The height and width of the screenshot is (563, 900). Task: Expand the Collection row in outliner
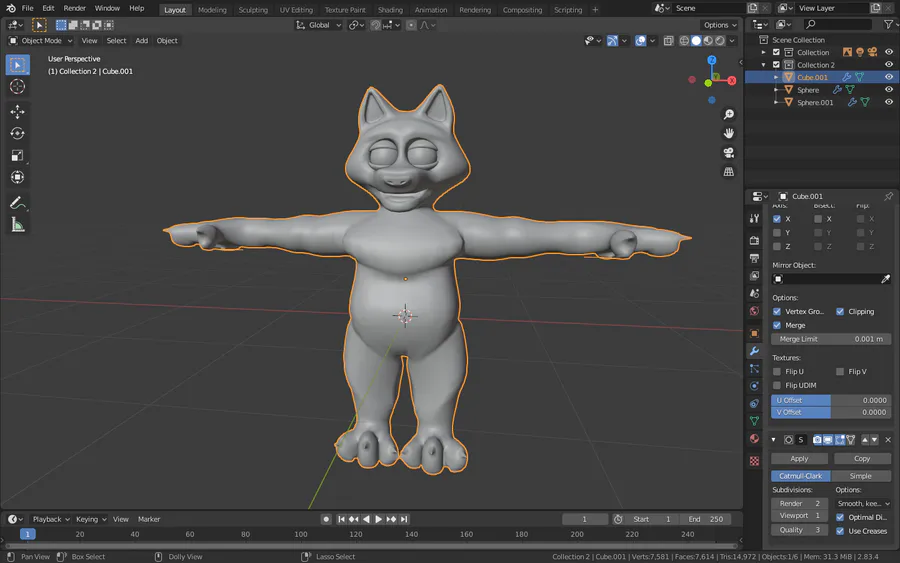point(763,52)
